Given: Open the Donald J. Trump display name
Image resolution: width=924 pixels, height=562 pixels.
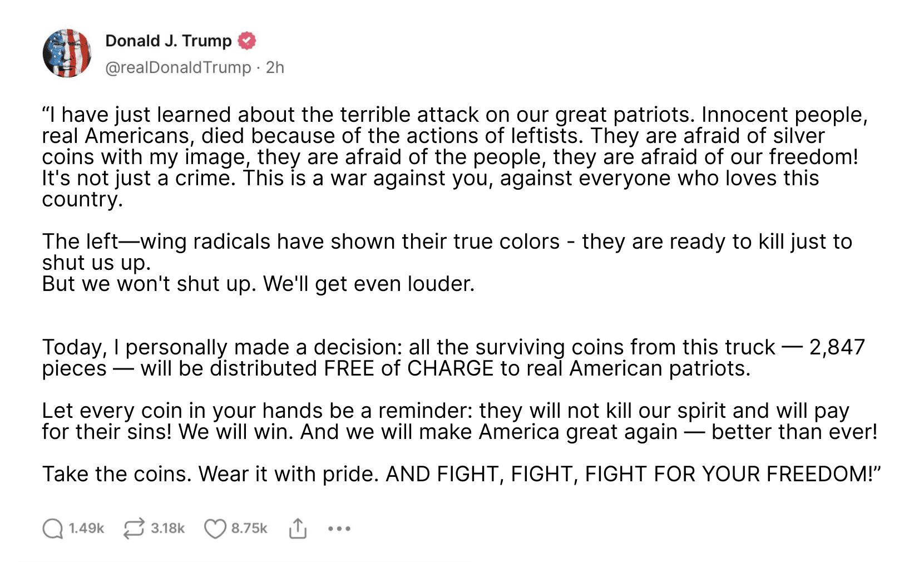Looking at the screenshot, I should pos(168,41).
